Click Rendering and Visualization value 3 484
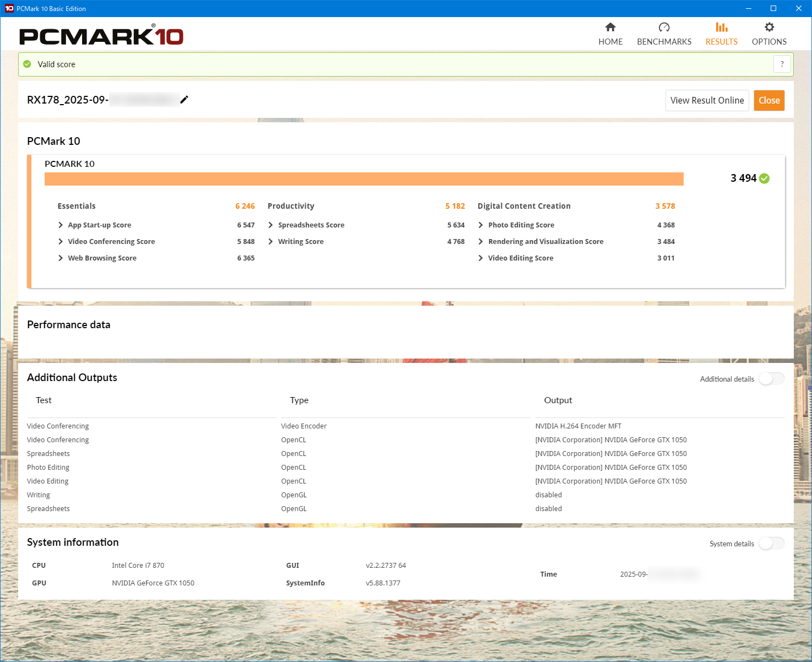 [x=665, y=242]
